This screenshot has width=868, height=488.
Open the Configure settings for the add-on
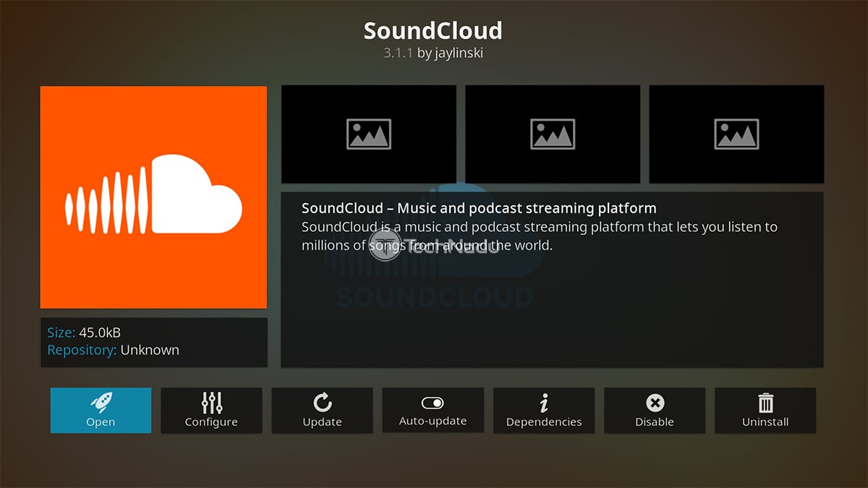(211, 411)
